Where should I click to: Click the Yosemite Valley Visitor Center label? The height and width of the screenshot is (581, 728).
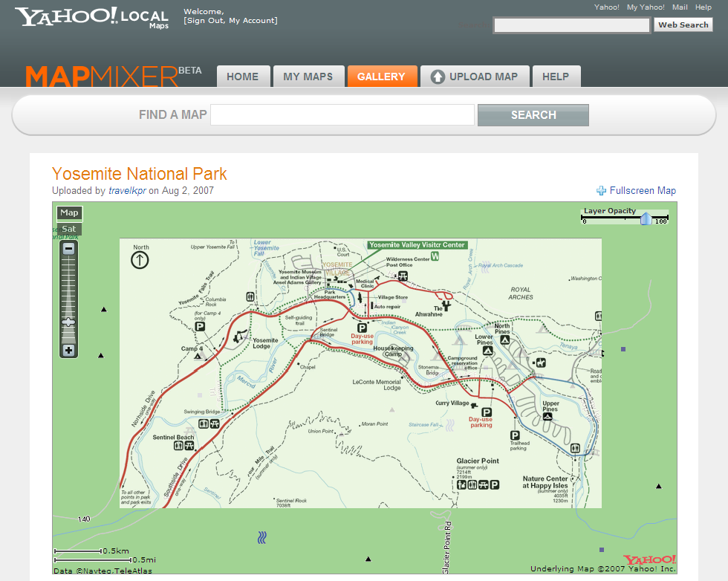click(x=417, y=244)
